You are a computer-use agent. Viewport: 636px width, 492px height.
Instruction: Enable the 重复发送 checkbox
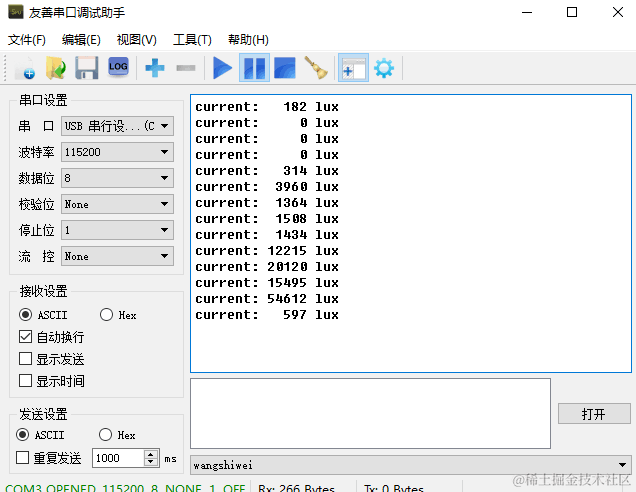coord(49,458)
